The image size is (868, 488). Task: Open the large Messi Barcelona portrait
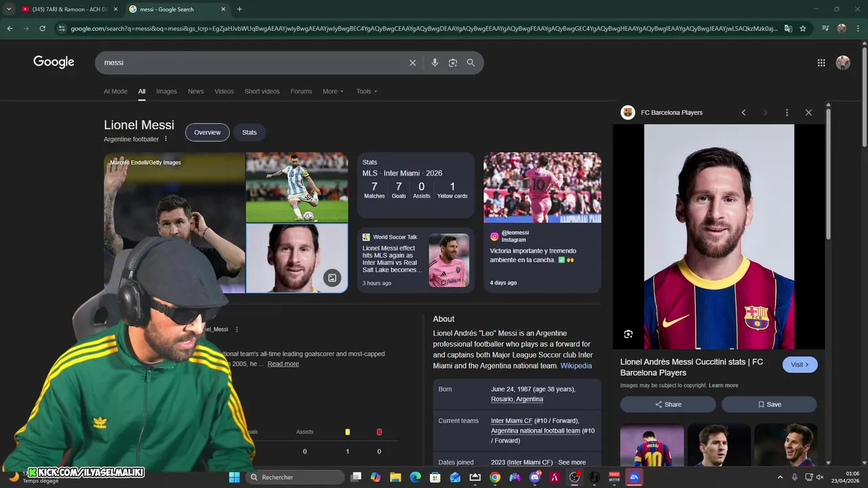point(719,237)
